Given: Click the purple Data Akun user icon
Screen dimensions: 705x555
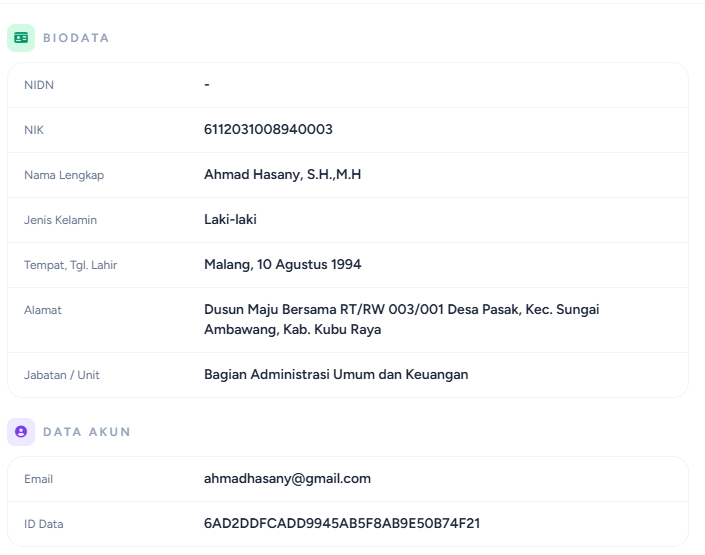Looking at the screenshot, I should pos(21,432).
